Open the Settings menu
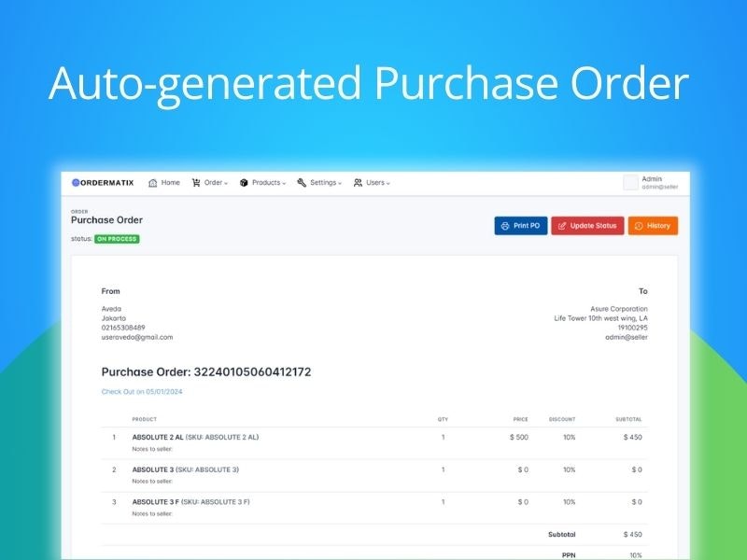Viewport: 747px width, 560px height. pyautogui.click(x=319, y=183)
